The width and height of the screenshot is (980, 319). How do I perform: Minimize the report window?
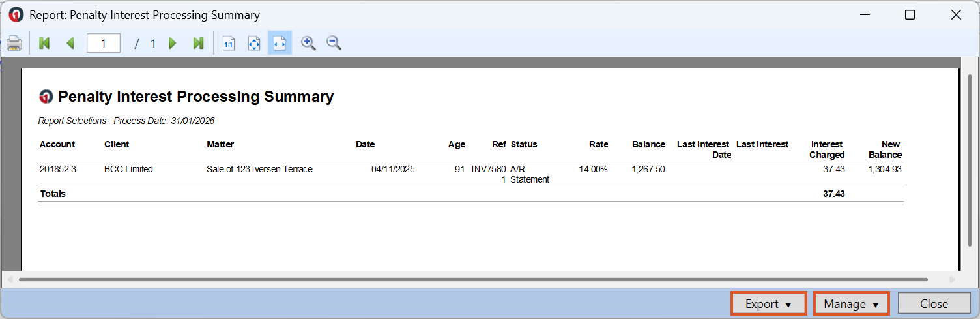tap(865, 14)
